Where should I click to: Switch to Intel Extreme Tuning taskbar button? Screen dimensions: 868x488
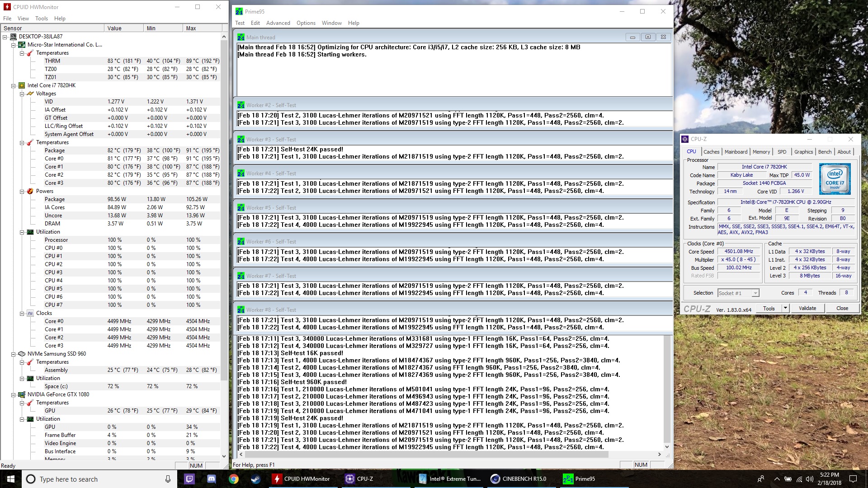[448, 479]
